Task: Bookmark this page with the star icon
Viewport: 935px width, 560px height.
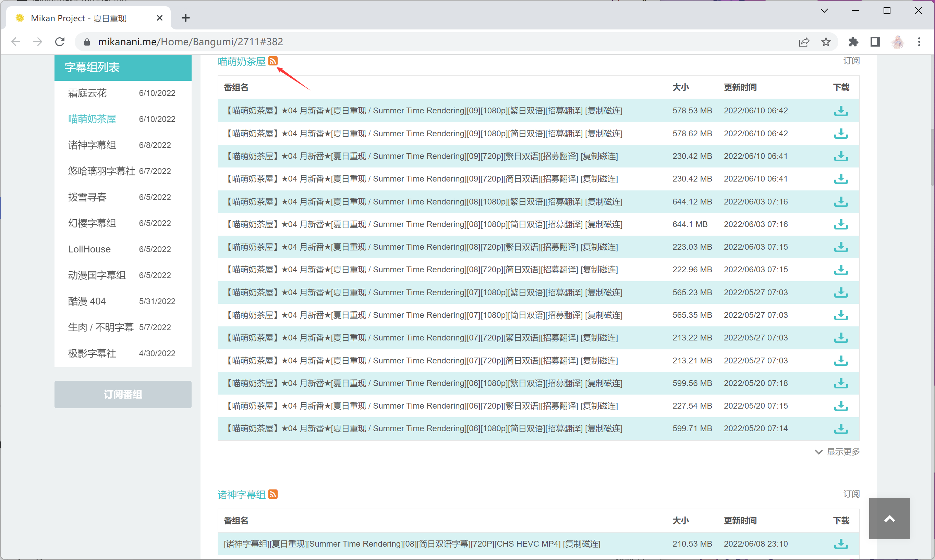Action: point(825,41)
